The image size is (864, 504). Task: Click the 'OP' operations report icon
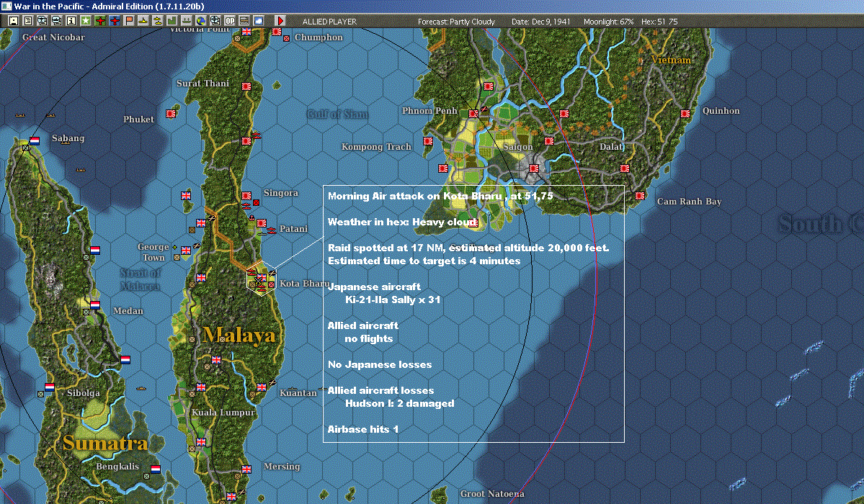pyautogui.click(x=230, y=21)
